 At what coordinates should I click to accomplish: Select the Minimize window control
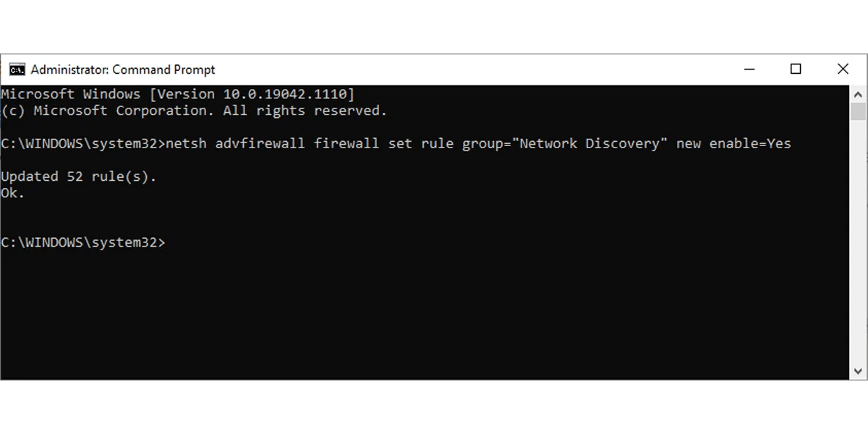coord(749,69)
